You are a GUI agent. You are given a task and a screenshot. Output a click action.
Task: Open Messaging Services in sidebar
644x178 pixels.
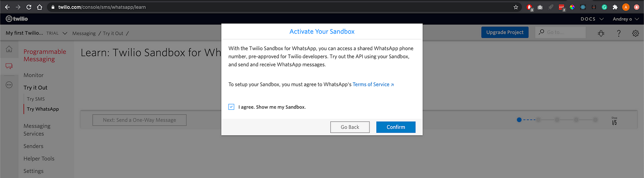click(37, 130)
